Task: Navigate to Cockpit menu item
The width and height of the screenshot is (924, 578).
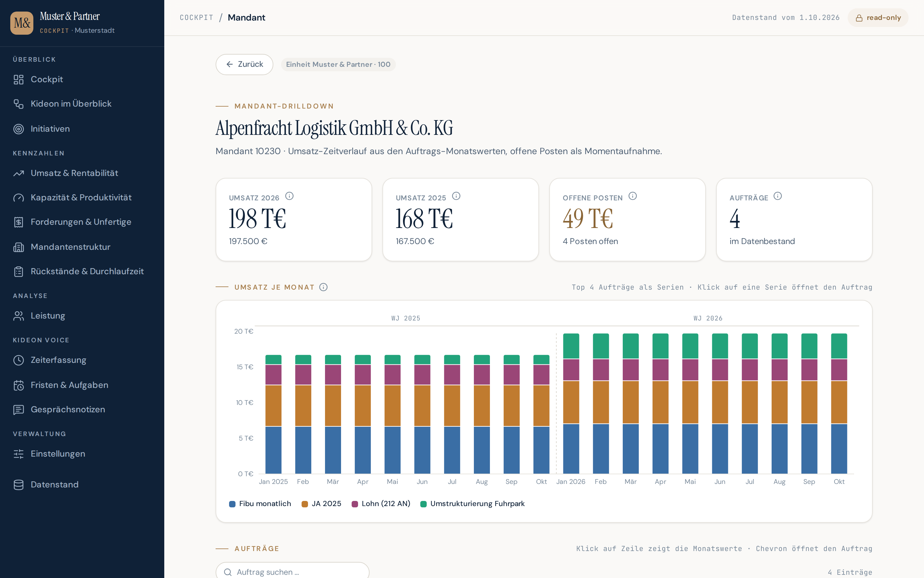Action: (82, 80)
